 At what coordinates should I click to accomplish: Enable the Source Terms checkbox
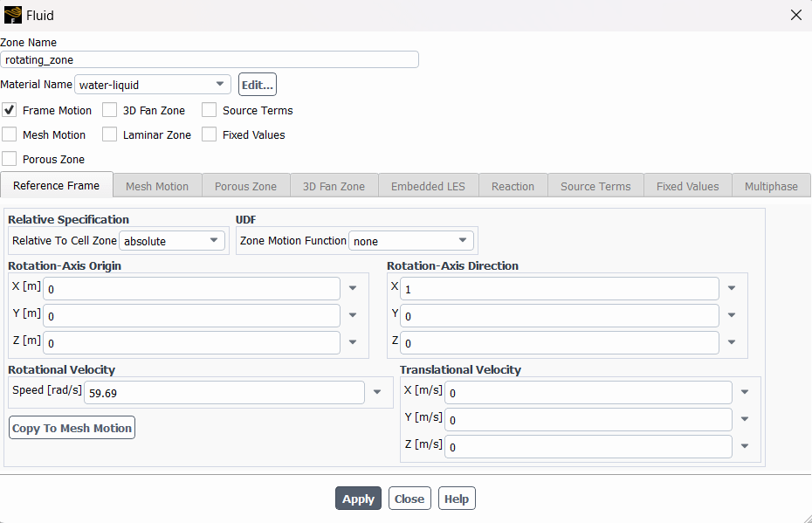click(209, 110)
